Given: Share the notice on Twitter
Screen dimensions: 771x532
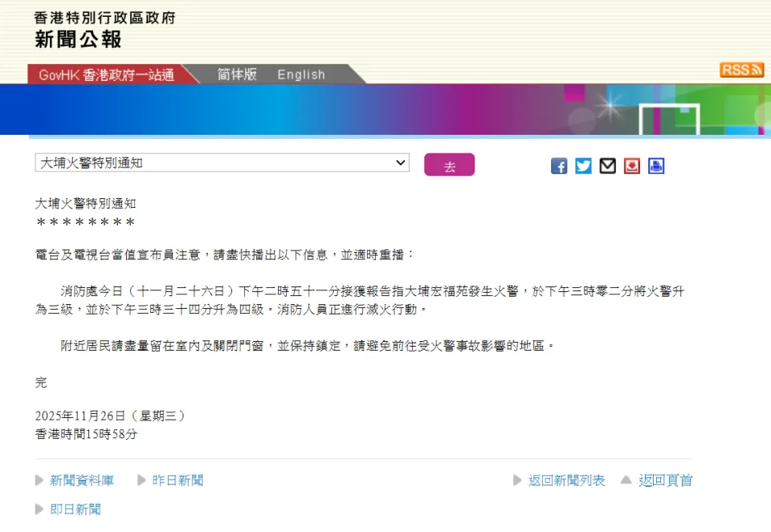Looking at the screenshot, I should click(583, 166).
